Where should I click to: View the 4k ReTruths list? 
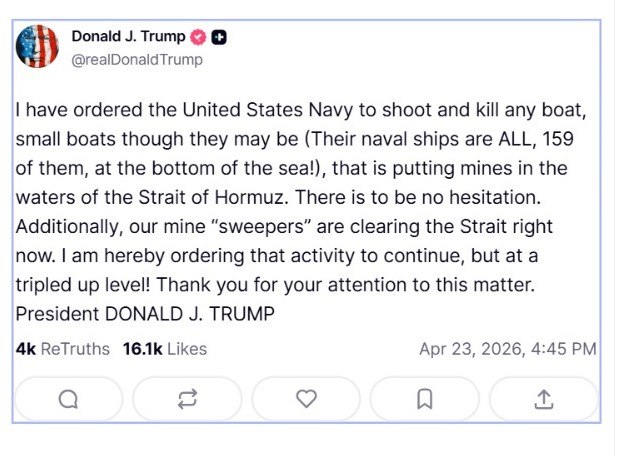tap(63, 349)
